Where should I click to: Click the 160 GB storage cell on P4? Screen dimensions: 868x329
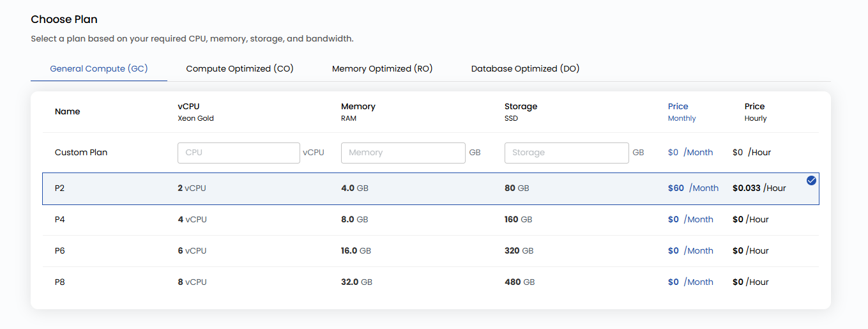(518, 219)
